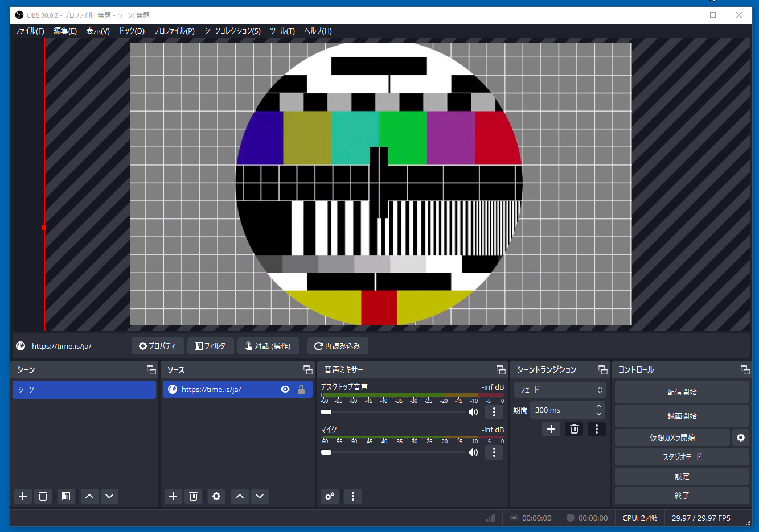Mute the マイク audio channel
Image resolution: width=759 pixels, height=532 pixels.
pyautogui.click(x=473, y=452)
